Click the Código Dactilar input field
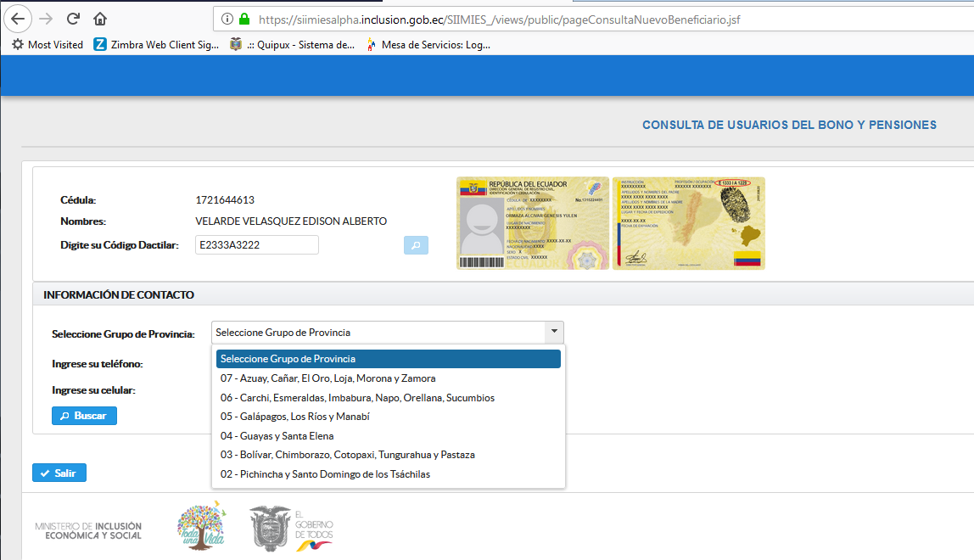 (x=256, y=245)
